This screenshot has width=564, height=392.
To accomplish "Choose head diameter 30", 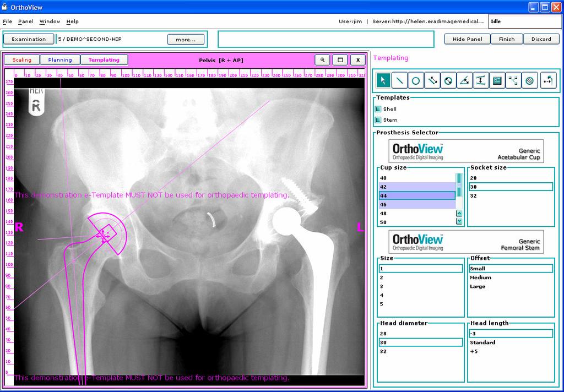I will click(421, 343).
